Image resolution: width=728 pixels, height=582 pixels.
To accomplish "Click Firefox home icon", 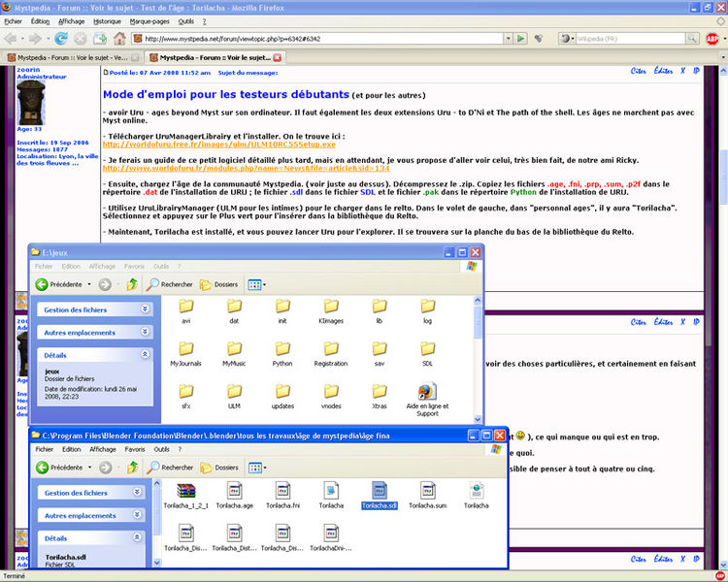I will pyautogui.click(x=119, y=39).
